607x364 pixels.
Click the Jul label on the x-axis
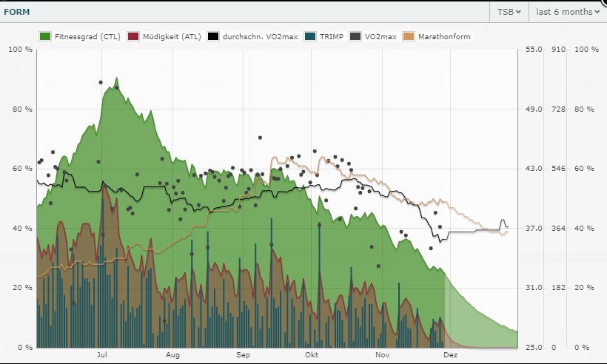coord(102,356)
